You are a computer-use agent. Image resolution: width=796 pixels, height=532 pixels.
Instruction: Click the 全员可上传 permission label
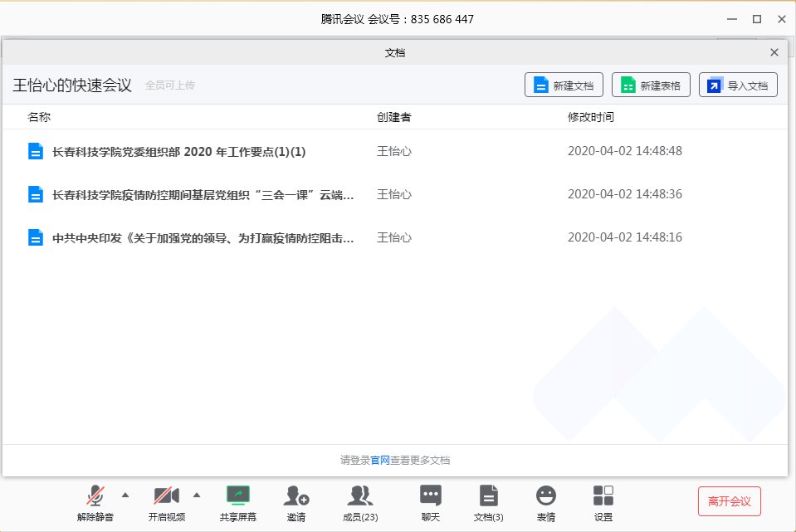(170, 85)
